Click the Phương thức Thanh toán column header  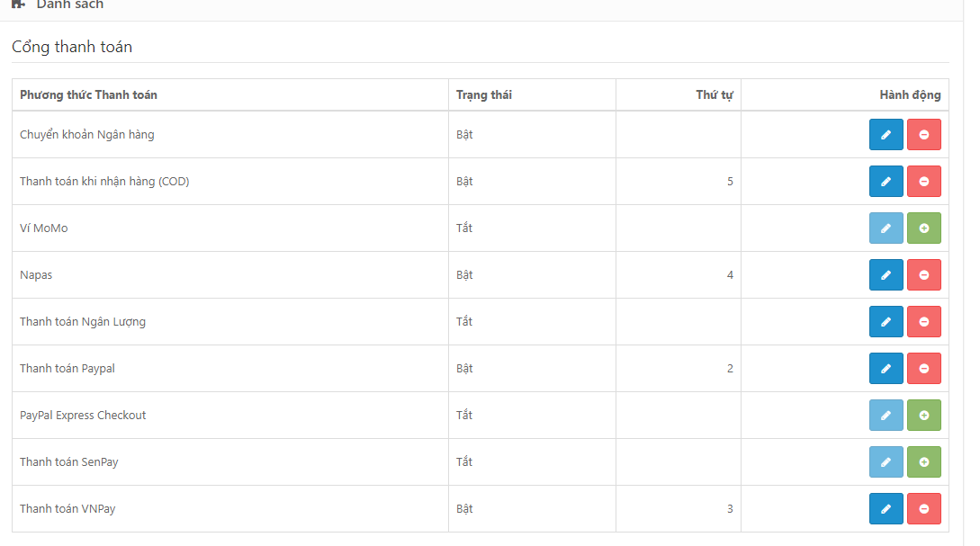pos(88,95)
